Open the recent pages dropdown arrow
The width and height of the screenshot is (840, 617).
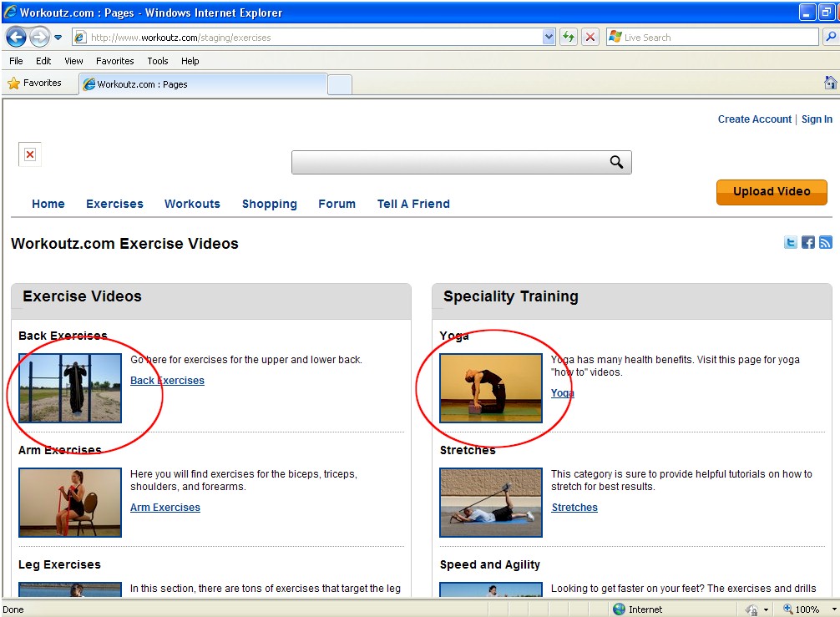tap(58, 38)
